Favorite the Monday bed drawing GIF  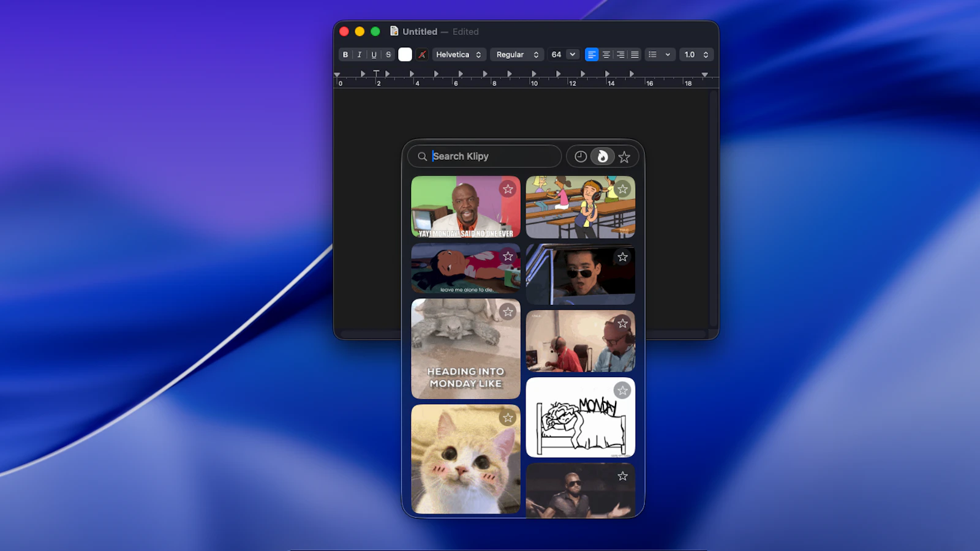click(x=622, y=390)
